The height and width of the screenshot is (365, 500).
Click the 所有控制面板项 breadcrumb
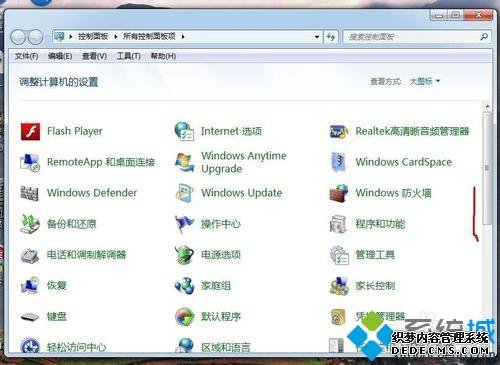point(149,36)
